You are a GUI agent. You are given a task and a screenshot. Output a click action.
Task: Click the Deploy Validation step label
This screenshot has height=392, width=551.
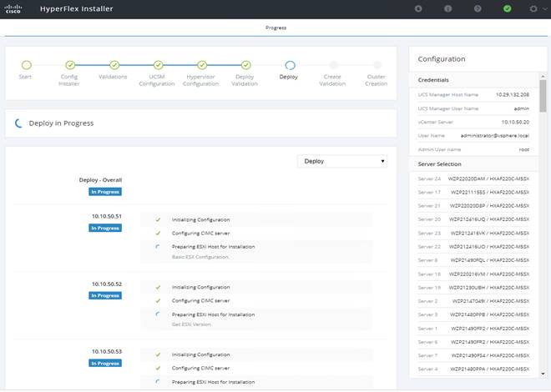(x=245, y=80)
